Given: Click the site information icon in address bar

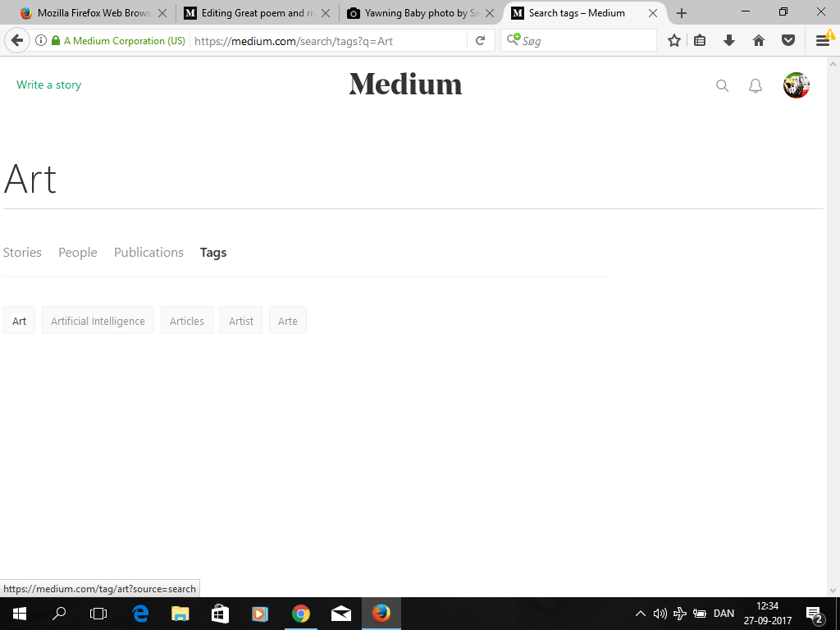Looking at the screenshot, I should [41, 41].
